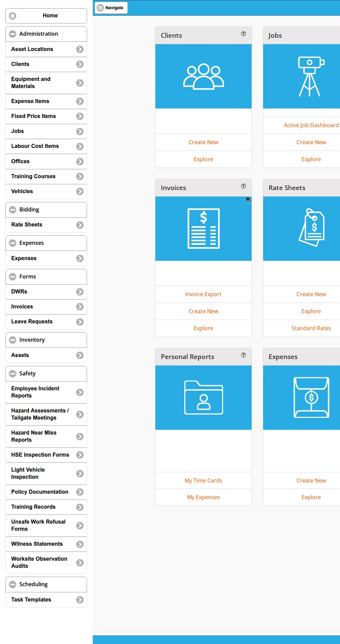Click the Clients people-group tile icon
The width and height of the screenshot is (340, 644).
pyautogui.click(x=204, y=77)
